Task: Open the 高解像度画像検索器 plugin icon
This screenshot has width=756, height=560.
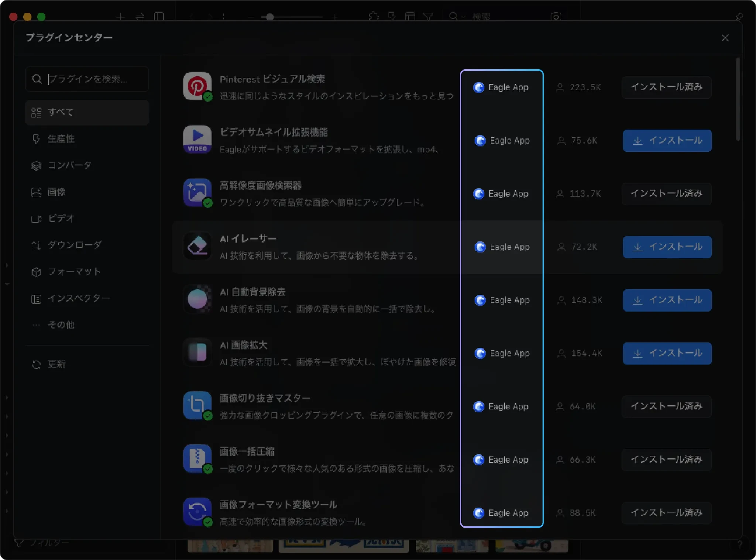Action: tap(197, 193)
